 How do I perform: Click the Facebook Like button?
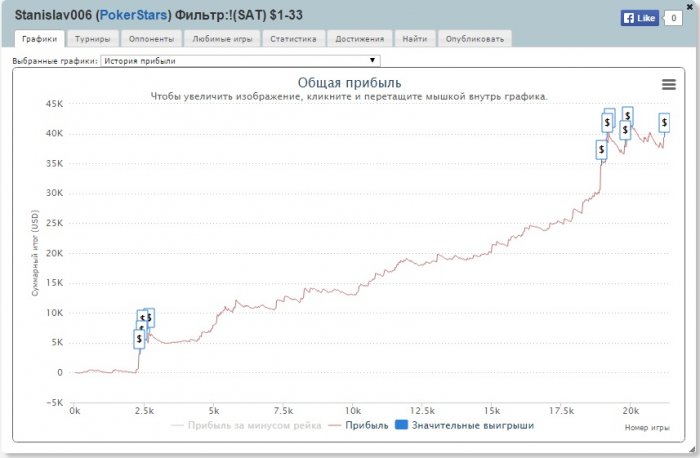click(x=639, y=18)
